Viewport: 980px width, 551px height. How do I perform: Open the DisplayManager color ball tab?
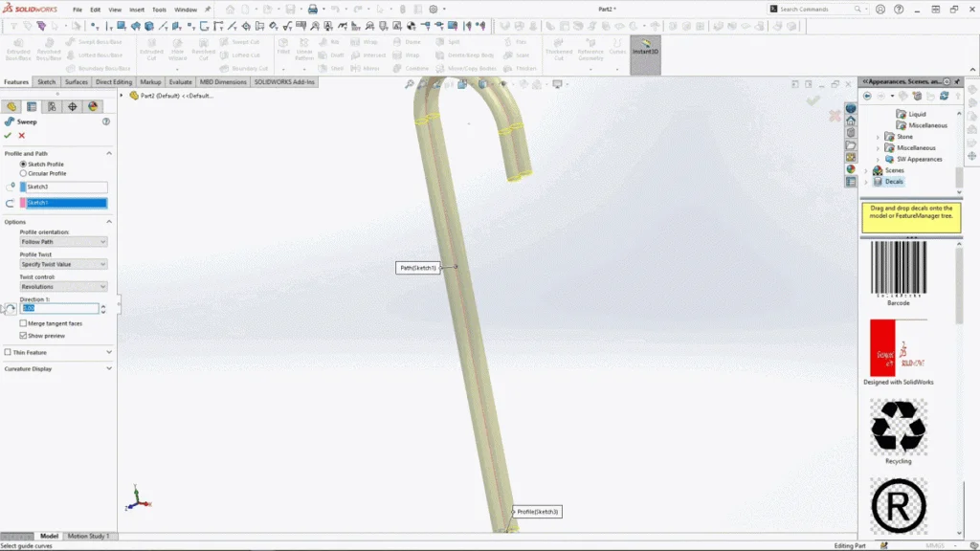[93, 107]
